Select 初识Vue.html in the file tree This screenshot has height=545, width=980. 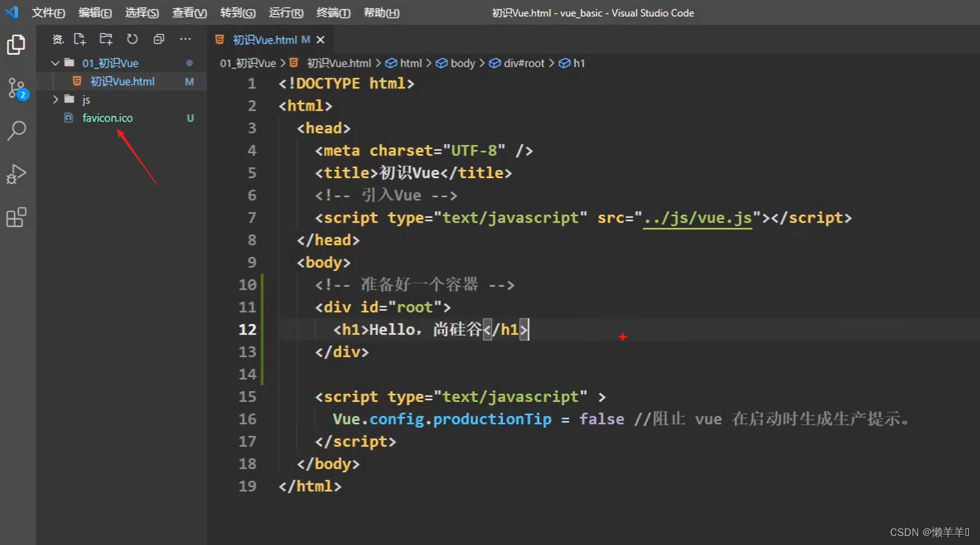tap(122, 82)
